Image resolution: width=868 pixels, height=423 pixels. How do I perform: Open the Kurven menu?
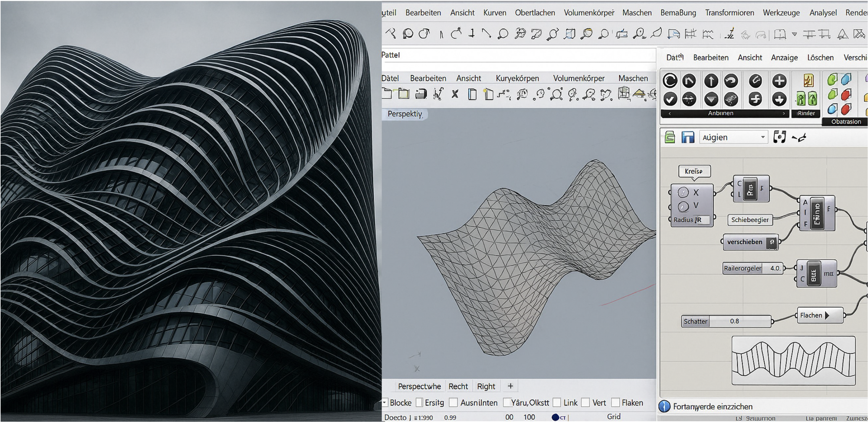click(x=495, y=12)
